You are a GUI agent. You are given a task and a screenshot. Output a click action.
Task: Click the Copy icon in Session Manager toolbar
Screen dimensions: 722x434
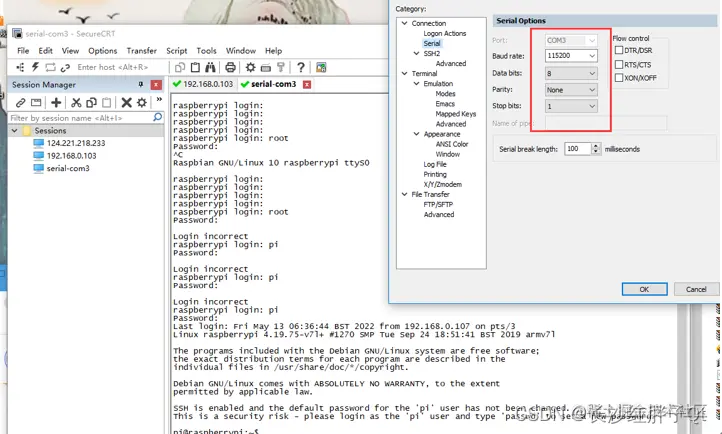[91, 102]
